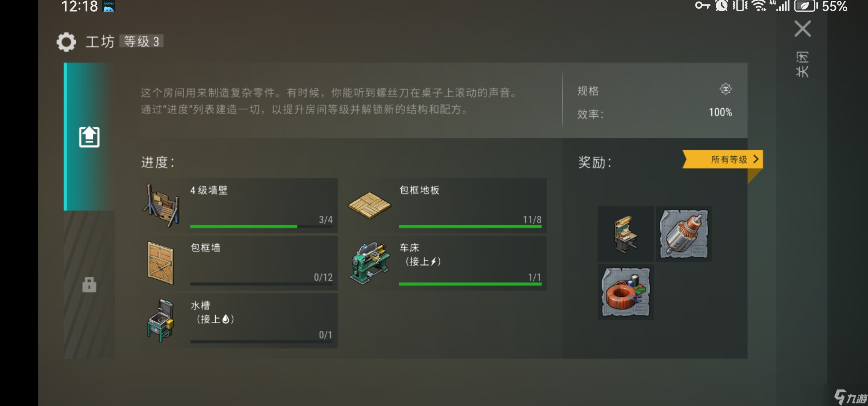The width and height of the screenshot is (868, 406).
Task: Open the electric motor blueprint reward
Action: pyautogui.click(x=684, y=234)
